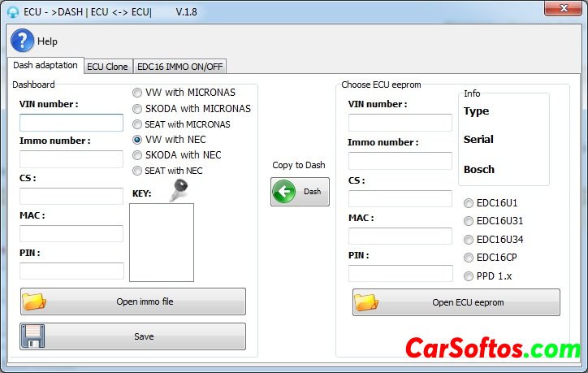Click the app icon in the title bar
The width and height of the screenshot is (588, 373).
click(x=12, y=12)
